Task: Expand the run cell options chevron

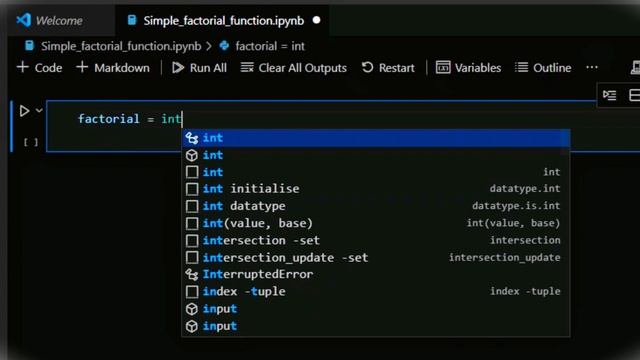Action: [x=39, y=110]
